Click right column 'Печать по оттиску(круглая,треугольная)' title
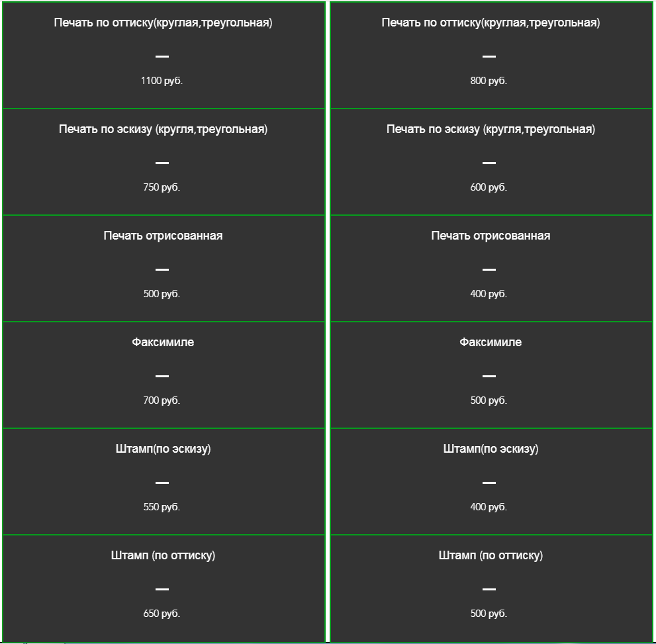 (x=491, y=23)
